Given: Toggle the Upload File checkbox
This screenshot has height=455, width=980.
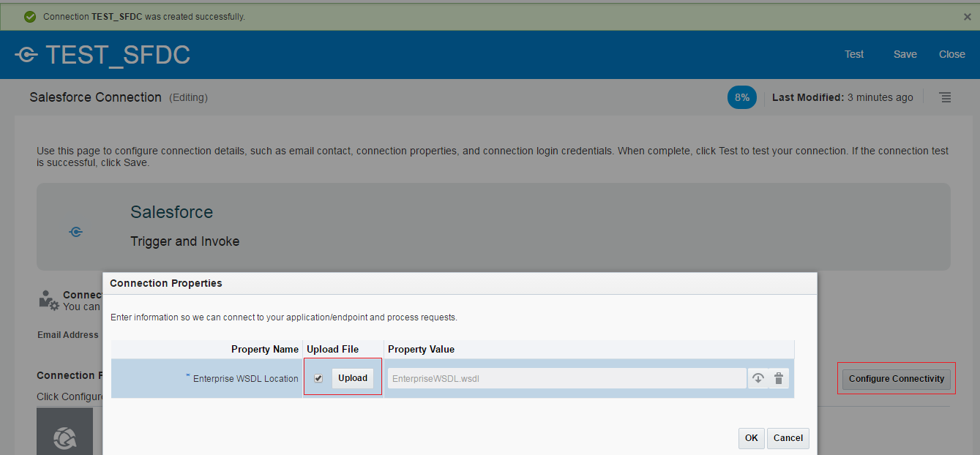Looking at the screenshot, I should [318, 379].
